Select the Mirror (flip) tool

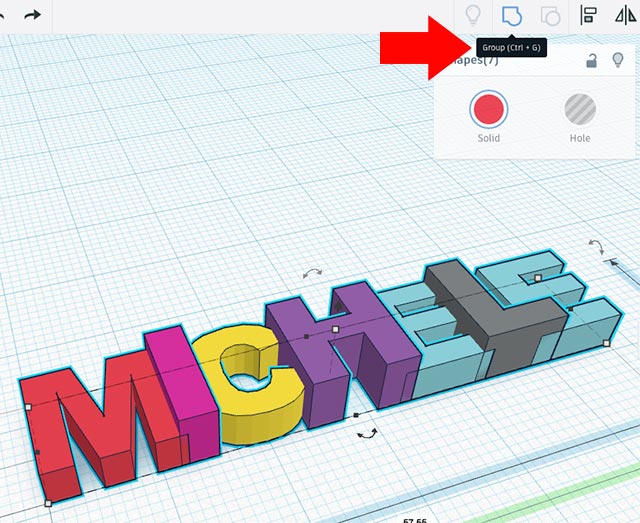[625, 15]
